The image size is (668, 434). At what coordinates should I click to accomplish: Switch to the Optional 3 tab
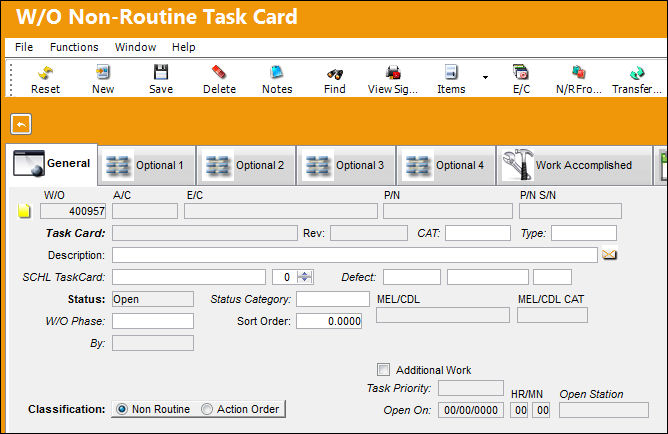[x=346, y=165]
